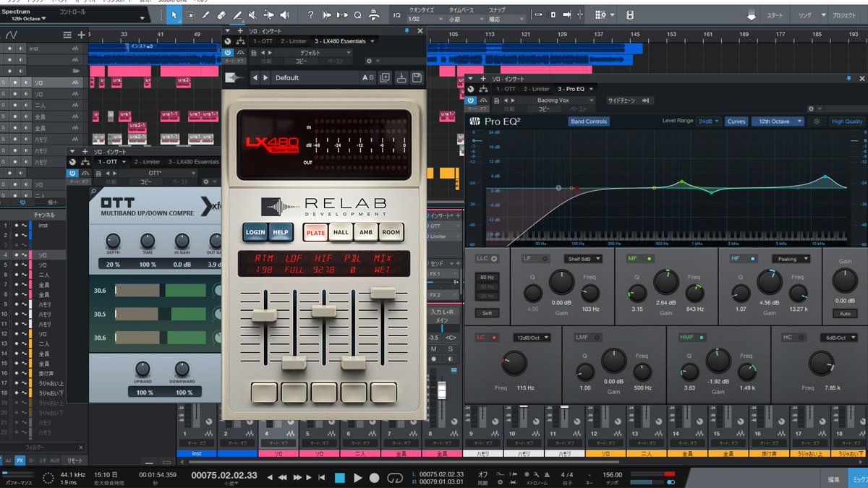868x488 pixels.
Task: Click the import preset icon in LX480
Action: 401,77
